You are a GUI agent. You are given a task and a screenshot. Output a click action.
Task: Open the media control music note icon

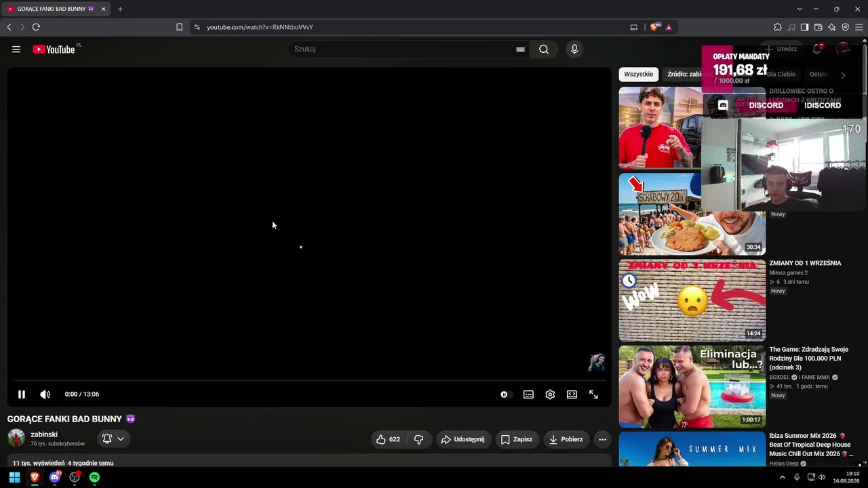tap(791, 27)
